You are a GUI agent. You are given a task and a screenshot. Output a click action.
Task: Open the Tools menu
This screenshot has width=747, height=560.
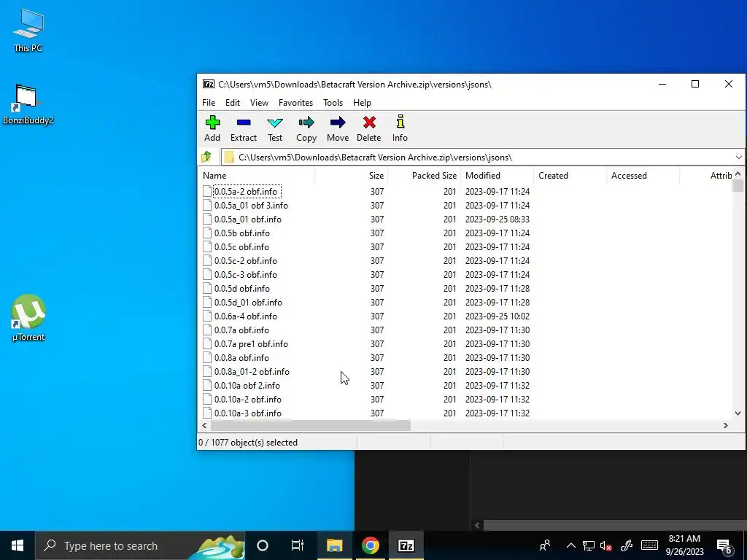pyautogui.click(x=333, y=103)
